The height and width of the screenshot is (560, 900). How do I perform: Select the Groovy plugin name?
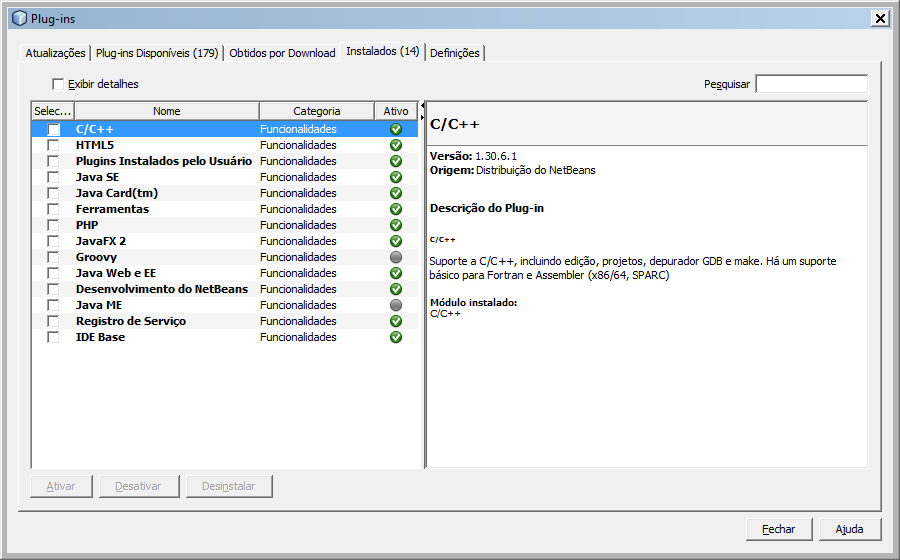(x=96, y=257)
